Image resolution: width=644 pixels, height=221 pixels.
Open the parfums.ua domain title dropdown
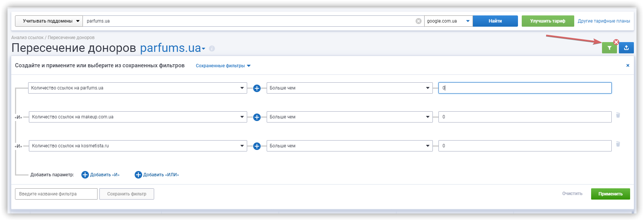173,48
